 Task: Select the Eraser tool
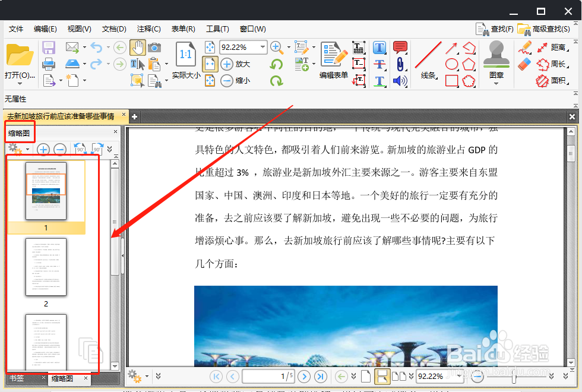[x=525, y=64]
